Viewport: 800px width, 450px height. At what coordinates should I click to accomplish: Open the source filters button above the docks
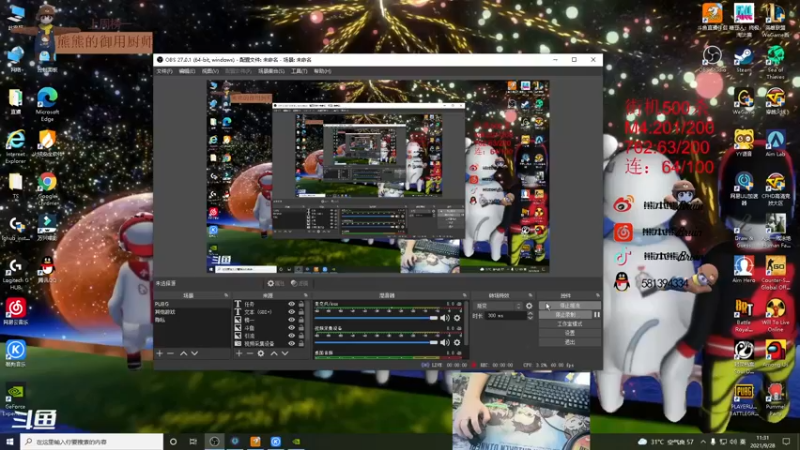point(299,283)
